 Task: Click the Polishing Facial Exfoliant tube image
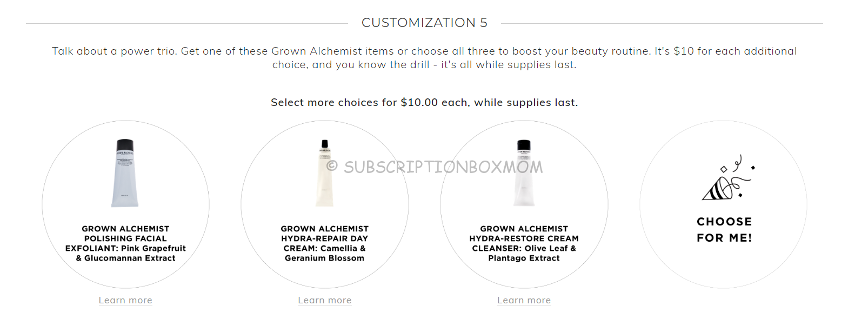point(125,173)
